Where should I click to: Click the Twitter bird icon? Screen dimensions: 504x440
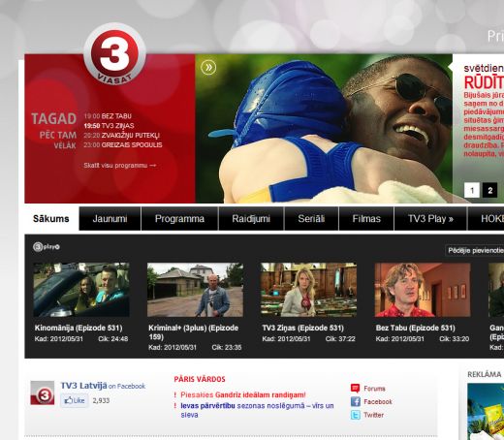356,415
